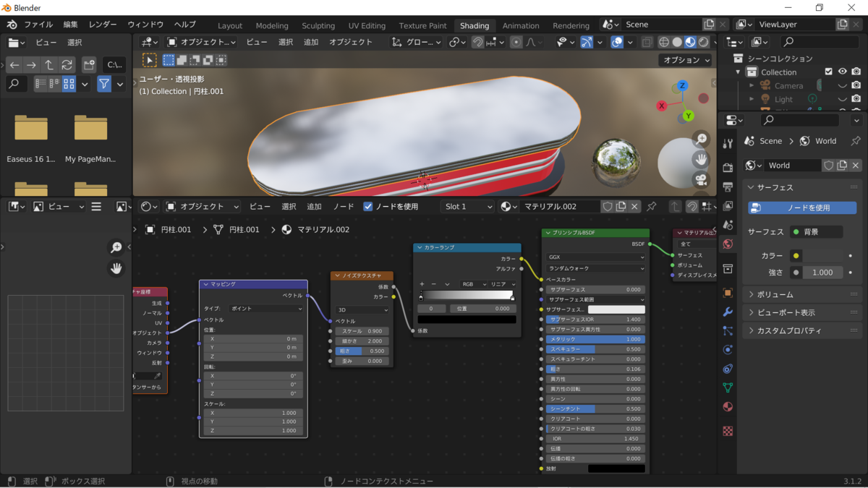Screen dimensions: 868x488
Task: Click the 背景 surface shader button
Action: click(817, 232)
